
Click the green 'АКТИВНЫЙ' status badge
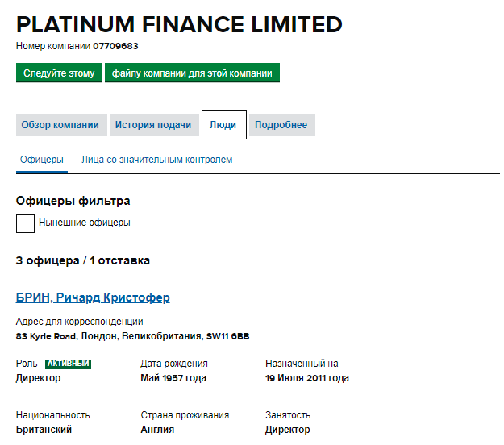tap(68, 364)
